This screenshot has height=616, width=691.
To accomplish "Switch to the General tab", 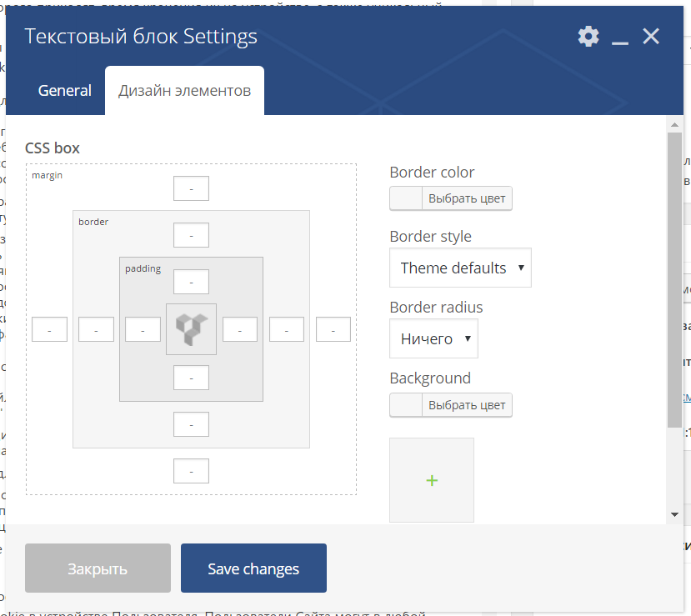I will 64,90.
